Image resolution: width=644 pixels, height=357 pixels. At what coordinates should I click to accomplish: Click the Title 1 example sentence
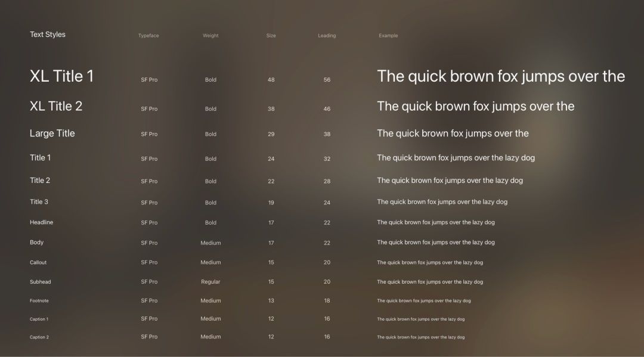click(456, 158)
